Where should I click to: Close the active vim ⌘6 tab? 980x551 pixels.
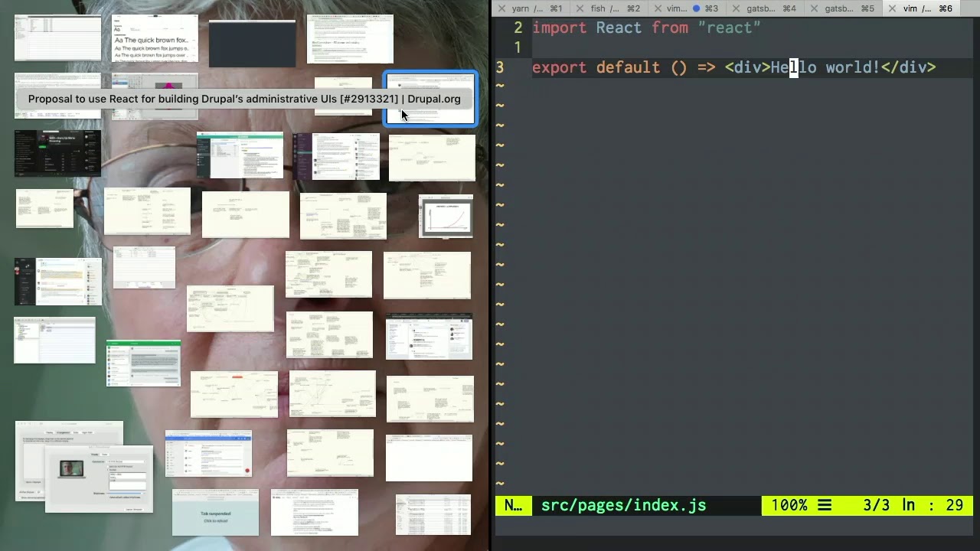(892, 8)
